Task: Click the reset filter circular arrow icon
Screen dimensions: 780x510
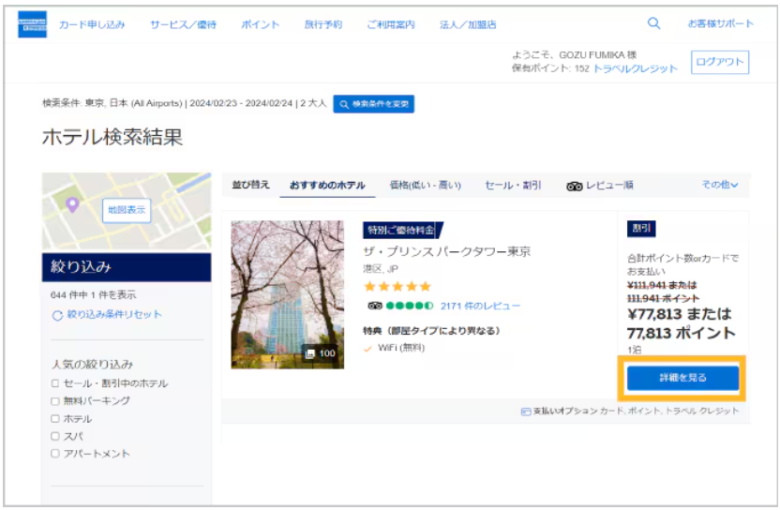Action: coord(57,315)
